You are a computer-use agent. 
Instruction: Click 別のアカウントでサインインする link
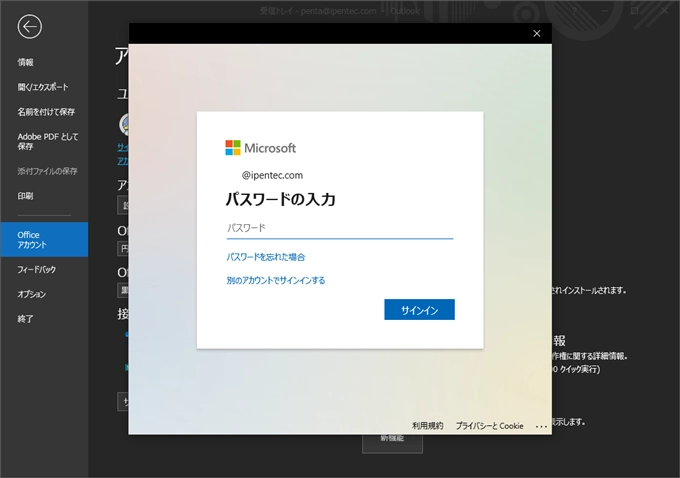click(x=275, y=280)
